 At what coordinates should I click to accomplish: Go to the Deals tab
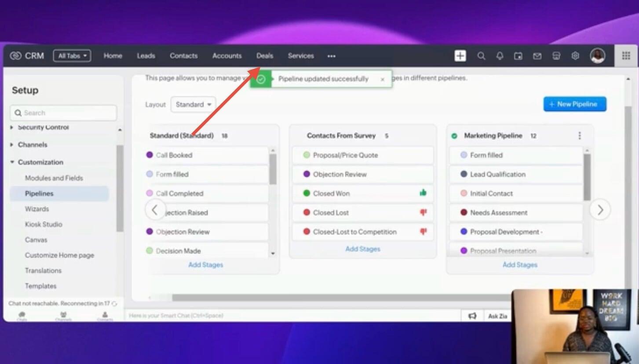[265, 56]
